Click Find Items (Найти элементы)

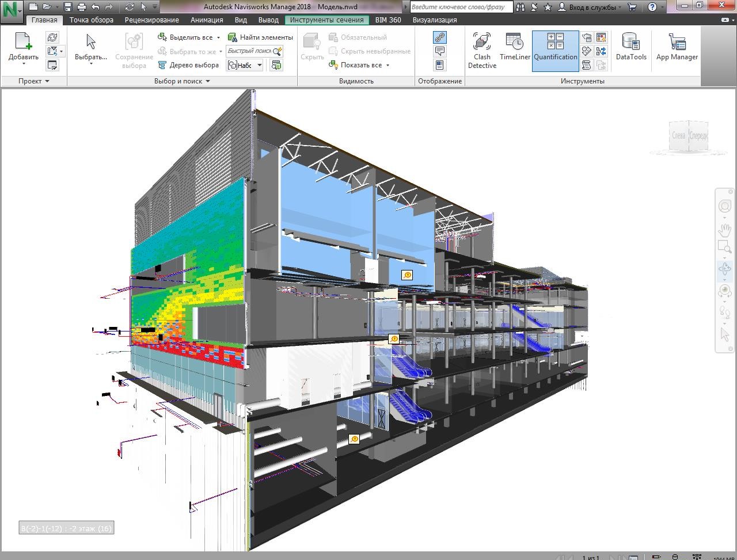coord(260,37)
